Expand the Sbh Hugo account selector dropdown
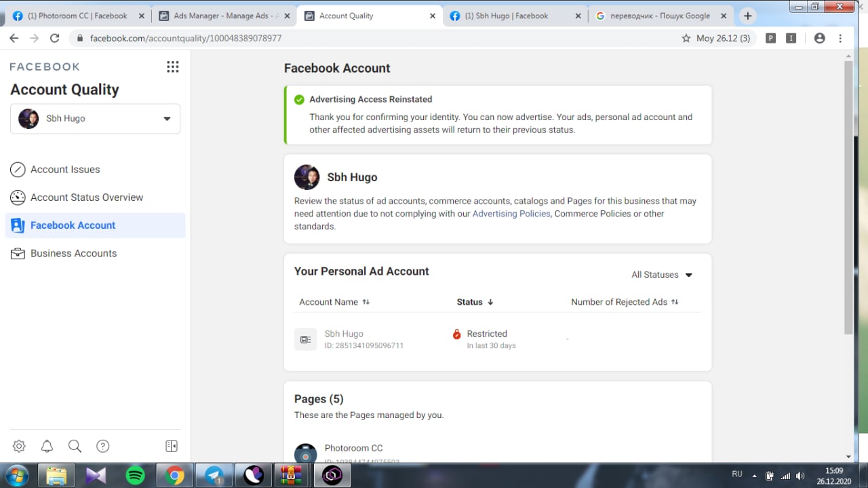Viewport: 868px width, 488px height. (95, 118)
